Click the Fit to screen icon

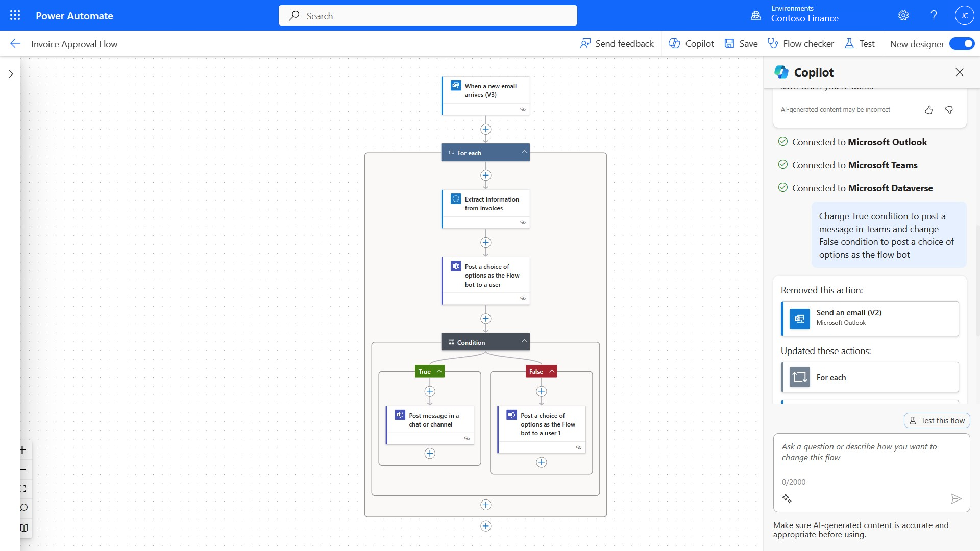22,488
